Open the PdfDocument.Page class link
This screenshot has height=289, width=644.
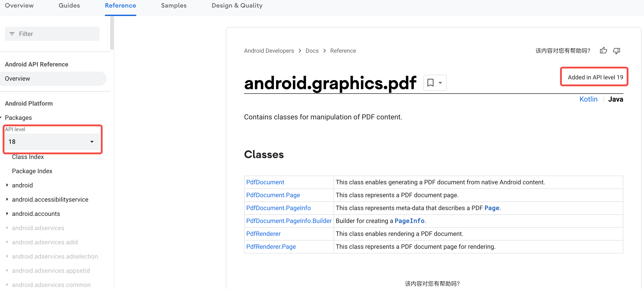273,195
